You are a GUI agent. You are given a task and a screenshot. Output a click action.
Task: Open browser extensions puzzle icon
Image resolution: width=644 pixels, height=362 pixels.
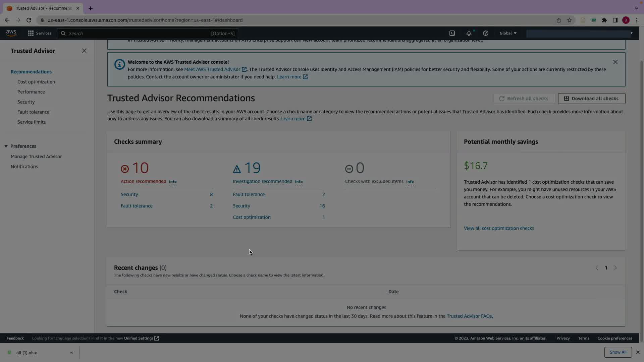604,20
